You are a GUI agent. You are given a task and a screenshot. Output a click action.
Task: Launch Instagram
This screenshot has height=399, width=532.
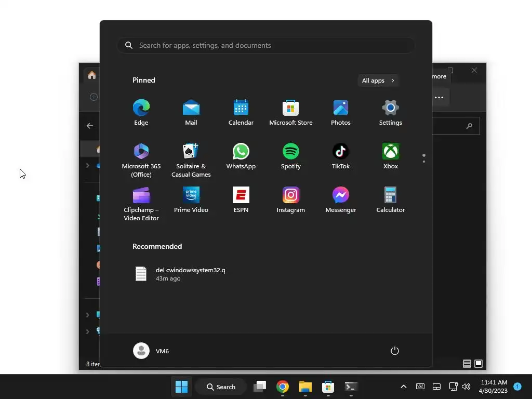[x=291, y=200]
